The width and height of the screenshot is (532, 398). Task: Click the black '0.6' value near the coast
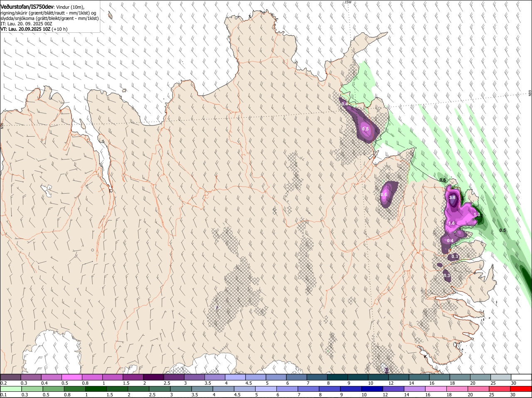(443, 180)
